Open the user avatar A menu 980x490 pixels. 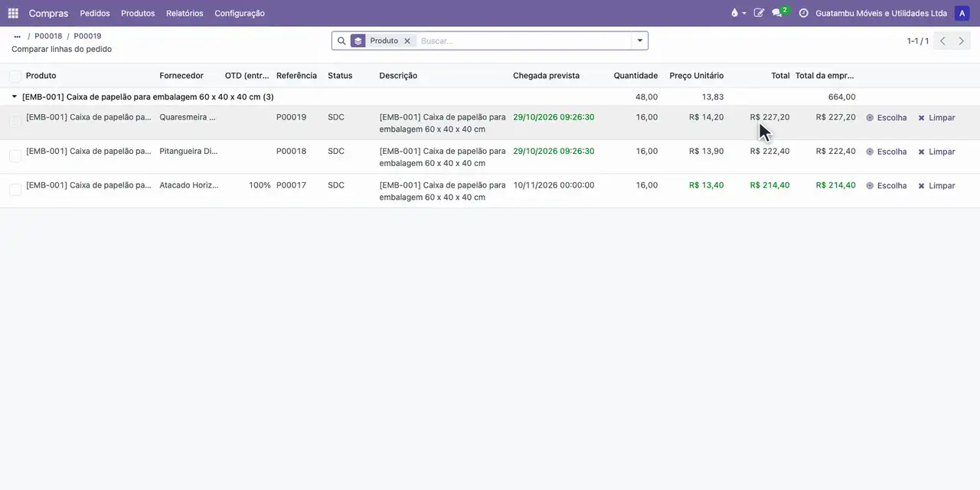tap(962, 13)
